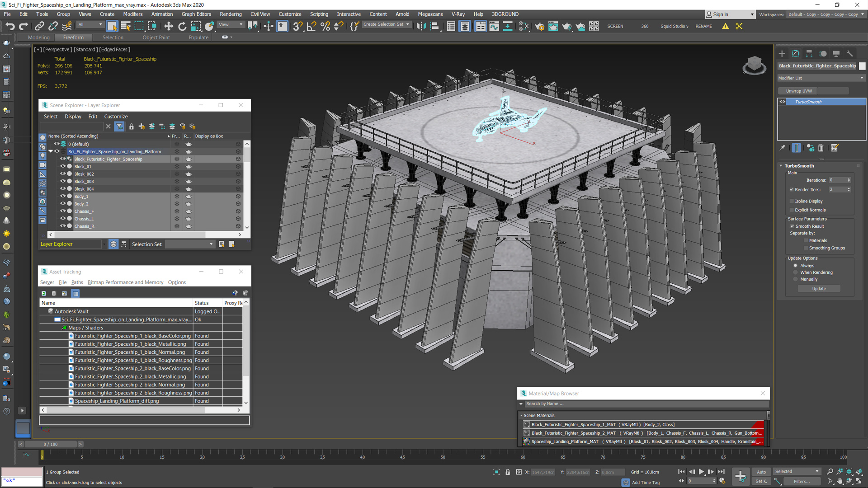Screen dimensions: 868x488
Task: Open Schematic View from toolbar
Action: click(508, 26)
